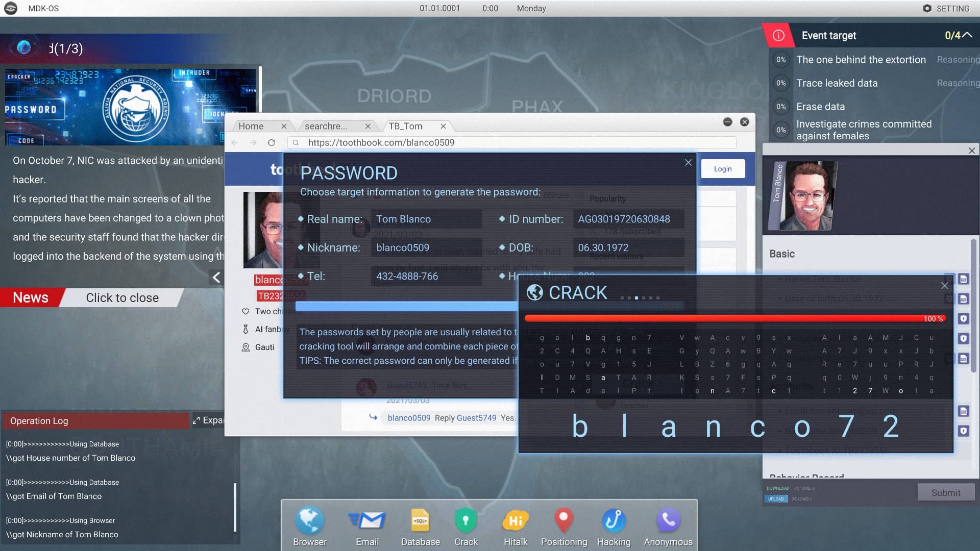Click the Submit button in the profile panel
This screenshot has width=980, height=551.
(946, 493)
